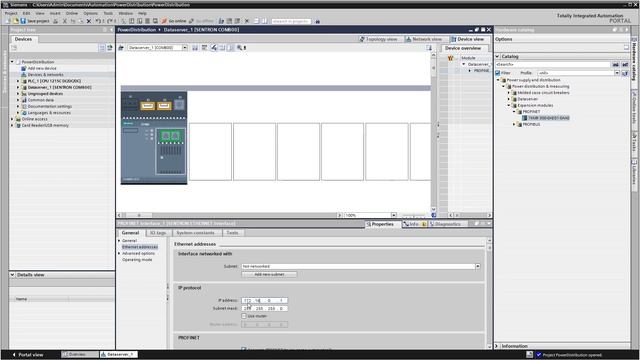Expand the Advanced options node

point(119,253)
